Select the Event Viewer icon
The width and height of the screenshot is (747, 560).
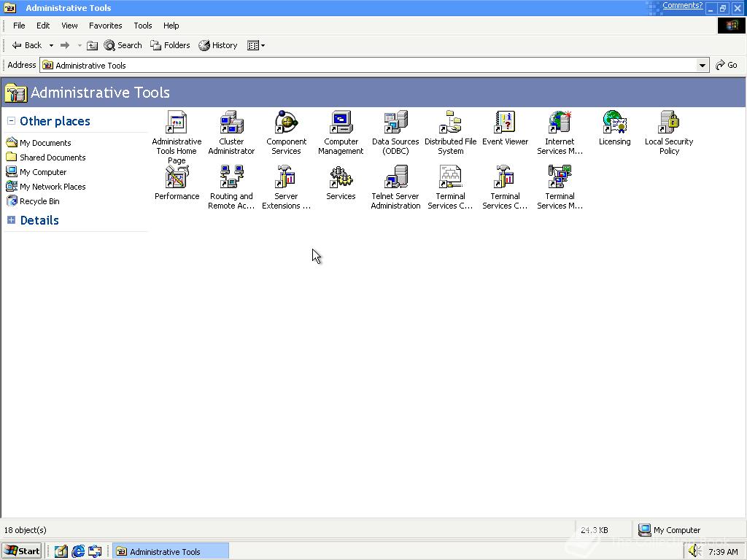point(505,122)
